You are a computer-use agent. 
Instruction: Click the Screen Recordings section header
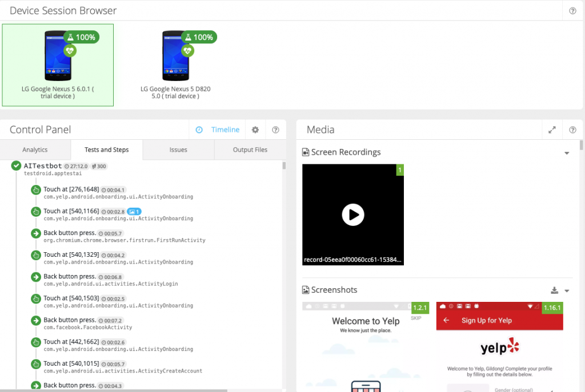pyautogui.click(x=342, y=152)
